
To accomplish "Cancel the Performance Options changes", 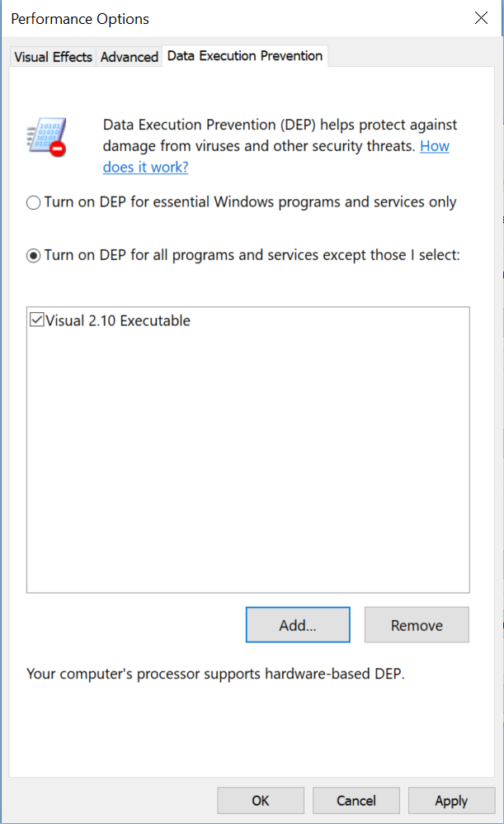I will [x=356, y=800].
